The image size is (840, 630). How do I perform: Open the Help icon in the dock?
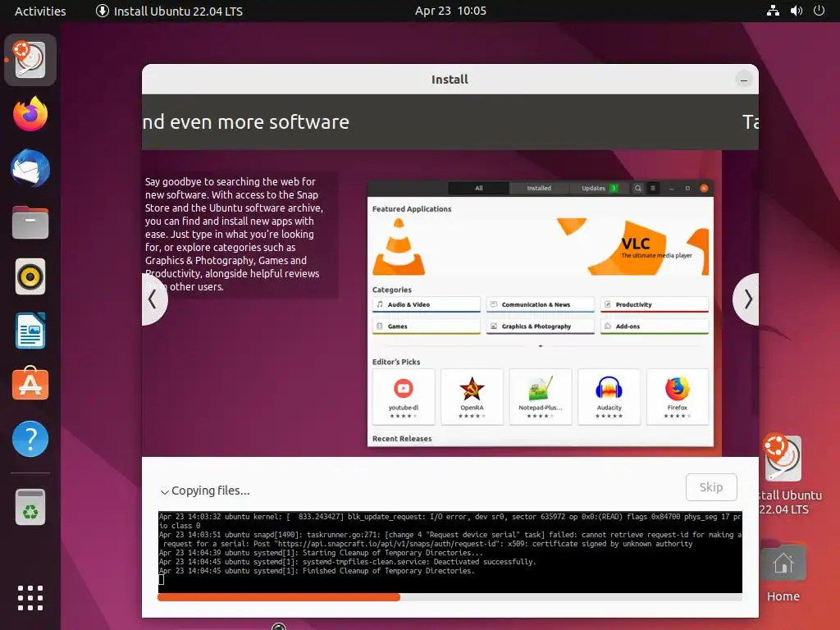pos(30,440)
